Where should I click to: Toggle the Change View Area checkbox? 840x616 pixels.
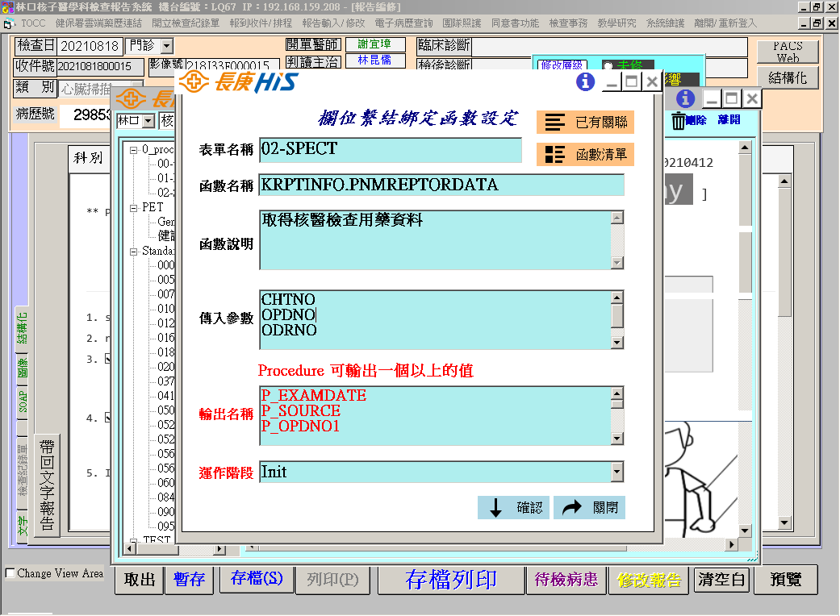point(10,573)
